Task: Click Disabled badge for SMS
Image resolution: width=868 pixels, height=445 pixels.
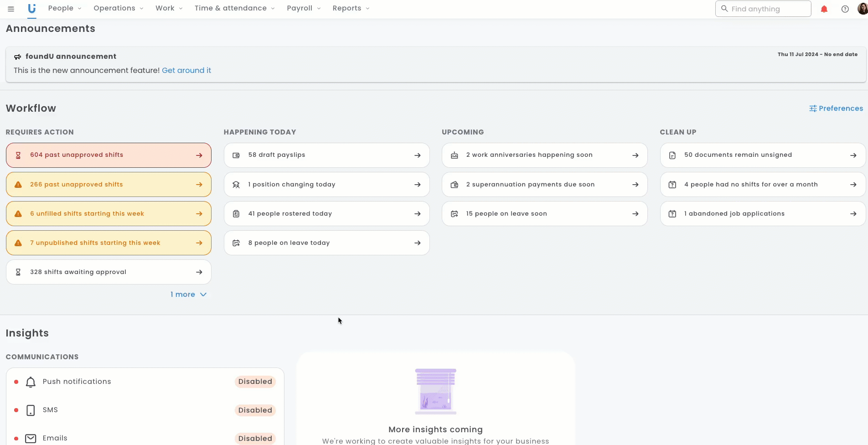Action: tap(255, 410)
